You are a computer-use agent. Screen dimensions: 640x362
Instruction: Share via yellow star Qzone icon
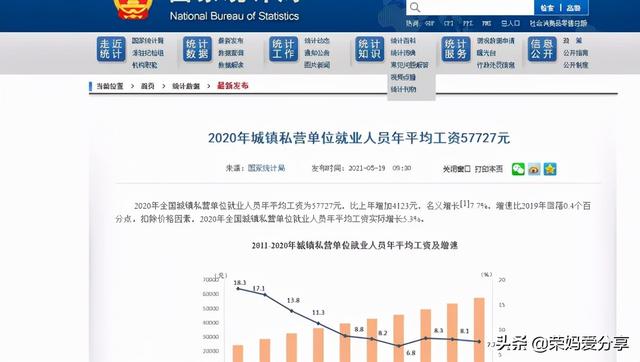point(550,169)
